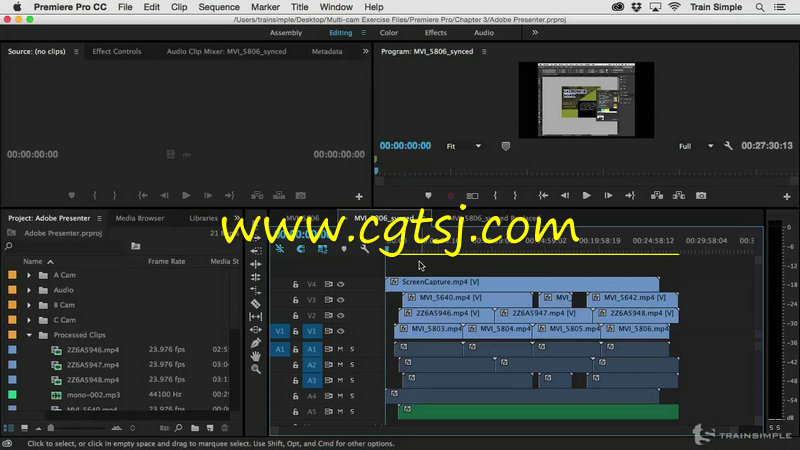Select the Slip tool
800x450 pixels.
pyautogui.click(x=256, y=317)
